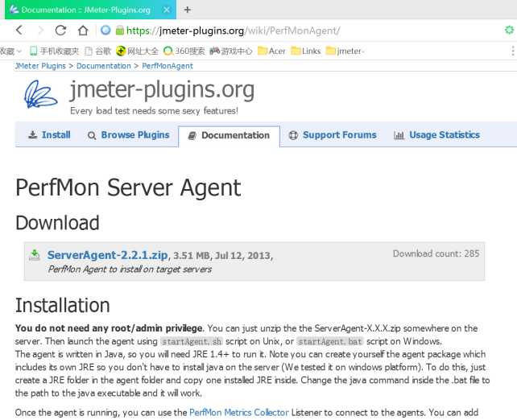Click the 'Download count: 285' text
Image resolution: width=517 pixels, height=420 pixels.
436,253
